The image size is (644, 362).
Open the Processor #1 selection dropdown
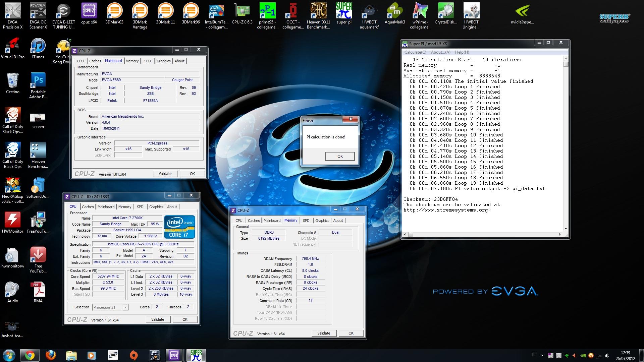tap(110, 307)
